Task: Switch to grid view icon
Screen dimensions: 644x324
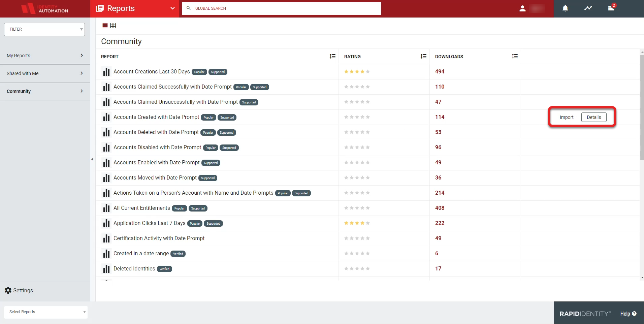Action: click(113, 26)
